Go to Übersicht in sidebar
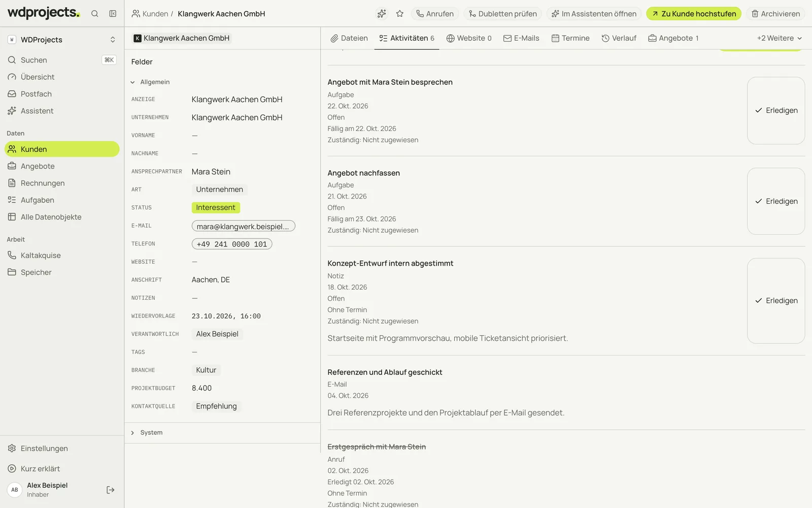Screen dimensions: 812x508 pos(62,77)
